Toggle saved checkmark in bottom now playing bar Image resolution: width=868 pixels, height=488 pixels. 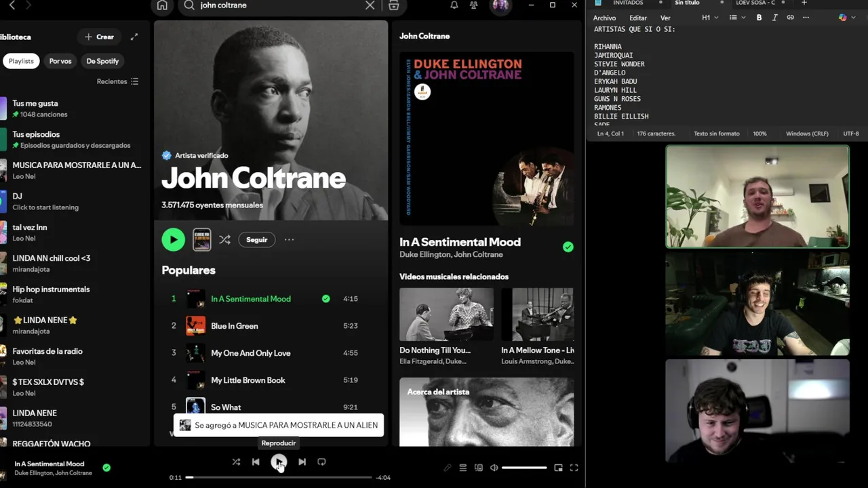pyautogui.click(x=106, y=468)
